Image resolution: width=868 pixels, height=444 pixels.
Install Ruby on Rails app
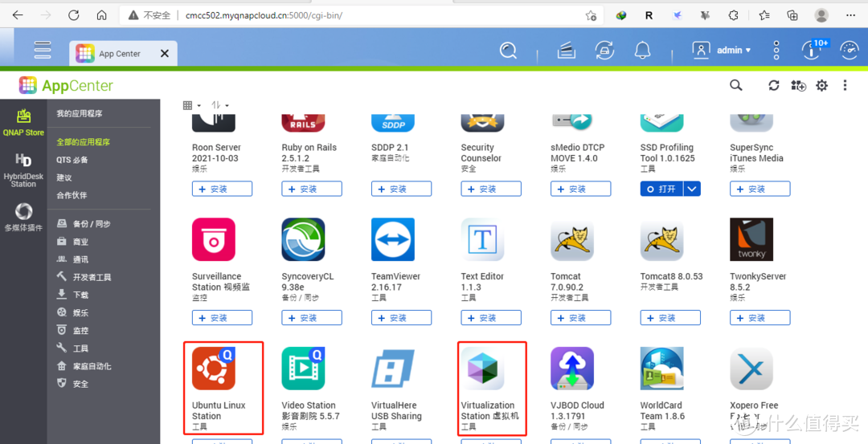point(312,189)
